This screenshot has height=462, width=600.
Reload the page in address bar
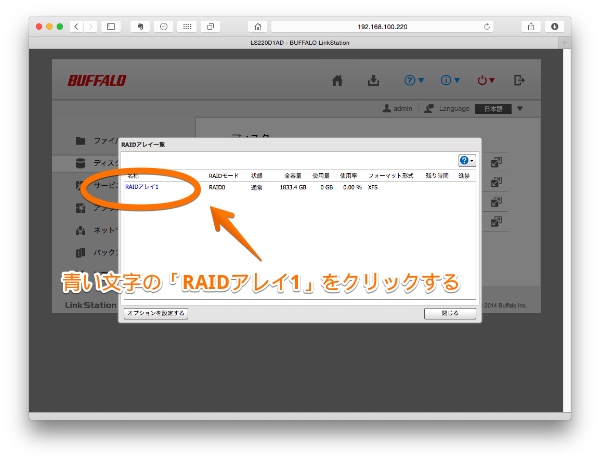(487, 26)
